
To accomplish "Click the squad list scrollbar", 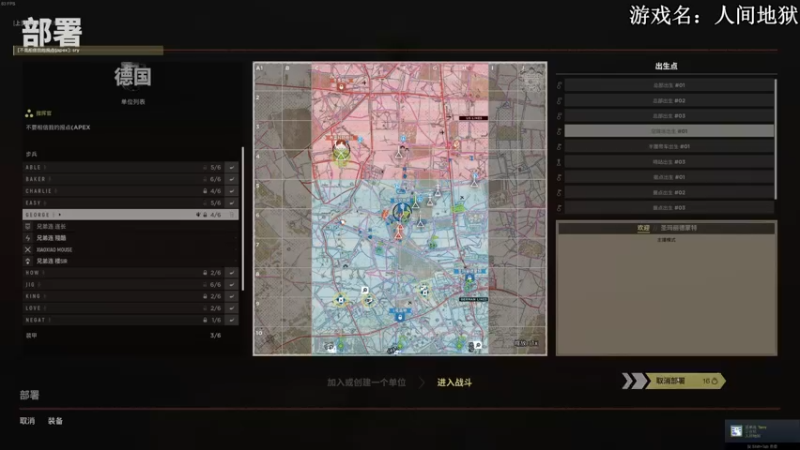I will point(243,219).
